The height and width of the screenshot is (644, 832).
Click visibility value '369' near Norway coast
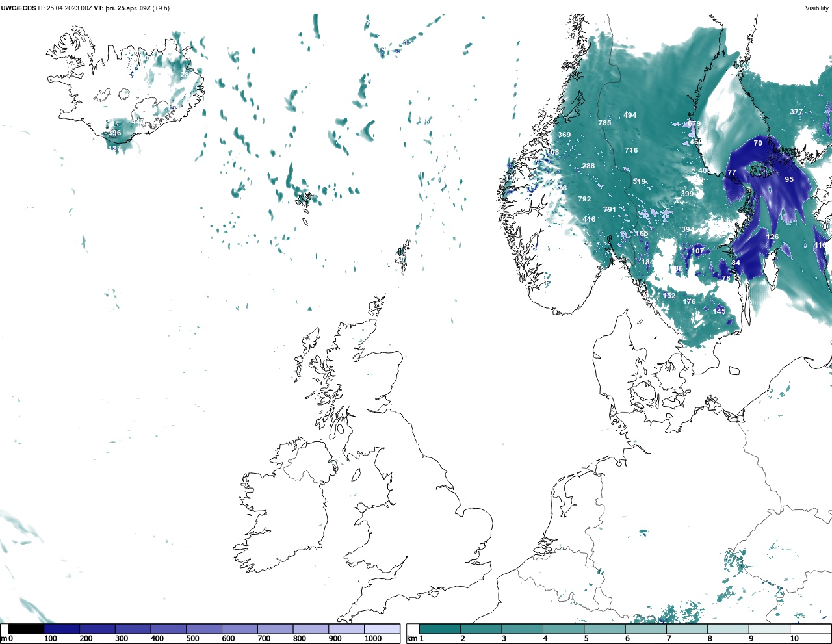point(564,135)
